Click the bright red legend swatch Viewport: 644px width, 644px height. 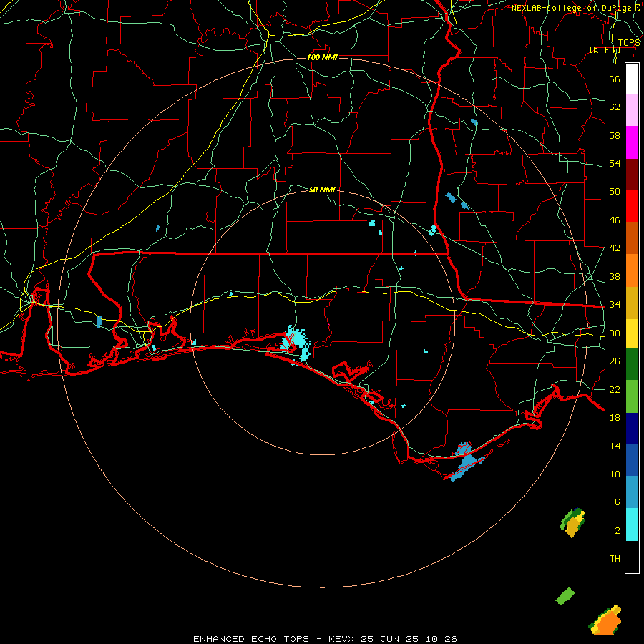632,206
